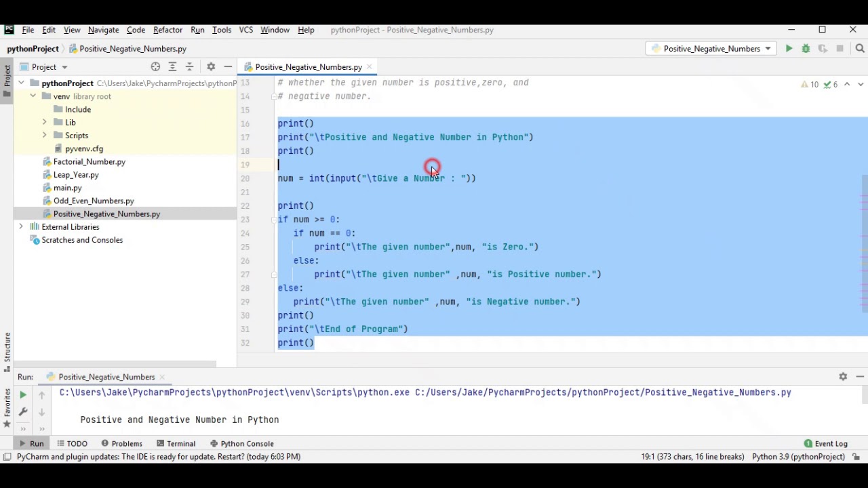Open the Terminal tool window
Screen dimensions: 868x488
click(x=176, y=444)
